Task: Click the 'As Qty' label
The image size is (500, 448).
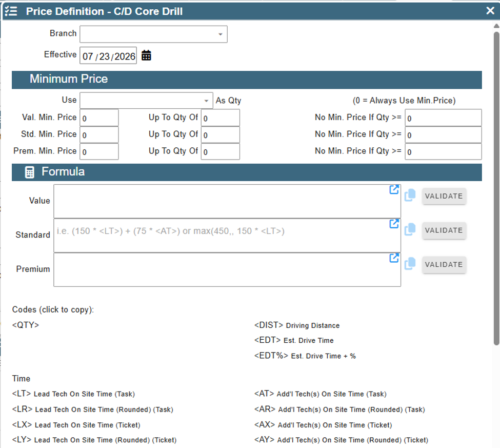Action: pyautogui.click(x=228, y=101)
